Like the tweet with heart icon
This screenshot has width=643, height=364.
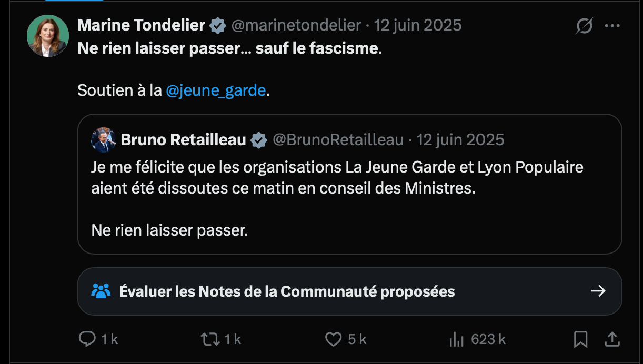(333, 339)
